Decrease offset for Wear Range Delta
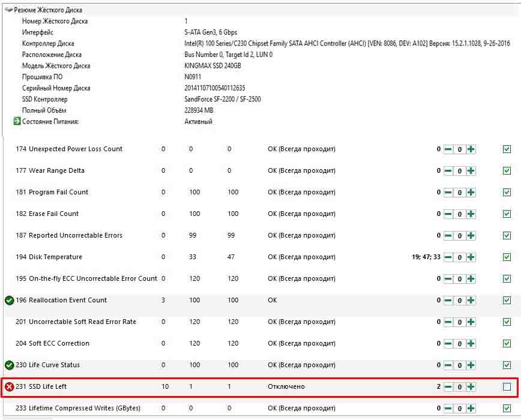Image resolution: width=521 pixels, height=420 pixels. (x=448, y=171)
